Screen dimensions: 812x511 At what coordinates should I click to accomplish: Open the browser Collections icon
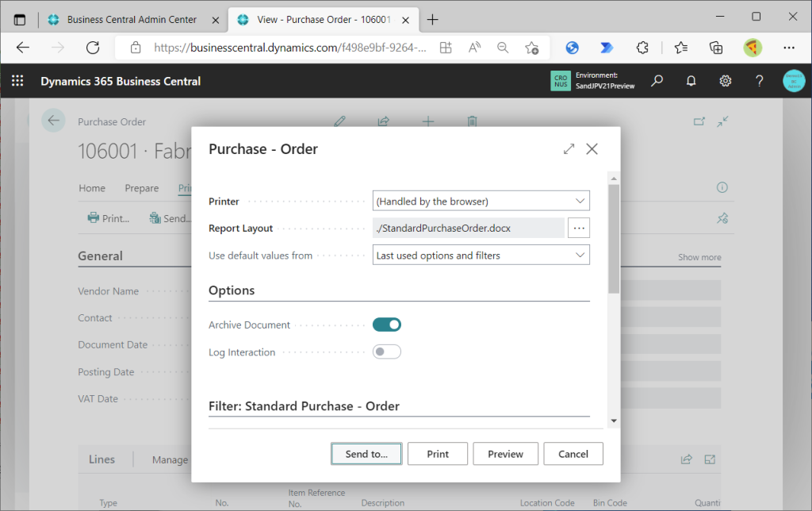[716, 48]
